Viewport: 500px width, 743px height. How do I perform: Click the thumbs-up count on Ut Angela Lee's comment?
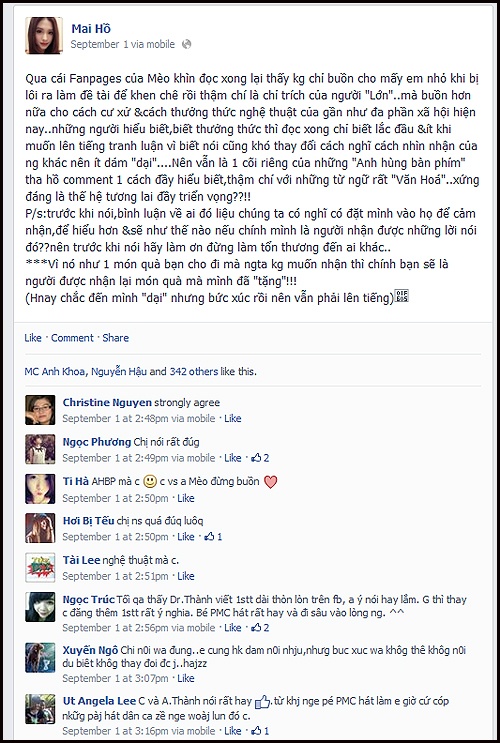tap(260, 730)
